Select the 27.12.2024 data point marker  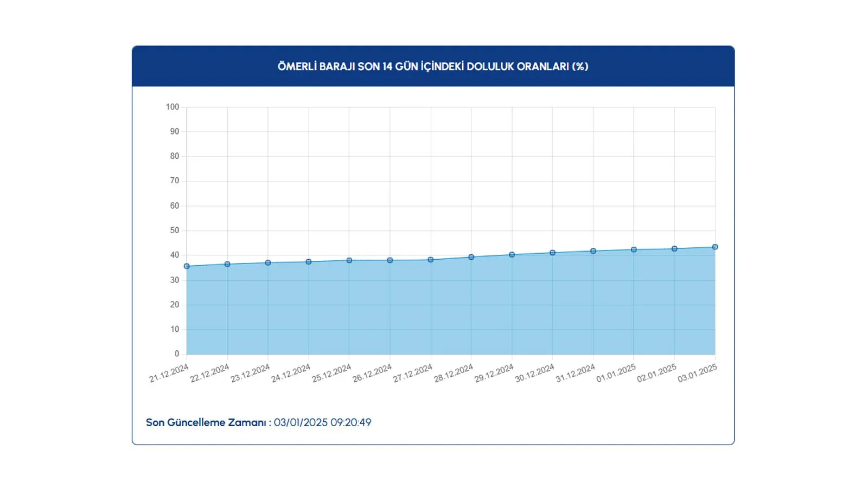(431, 260)
